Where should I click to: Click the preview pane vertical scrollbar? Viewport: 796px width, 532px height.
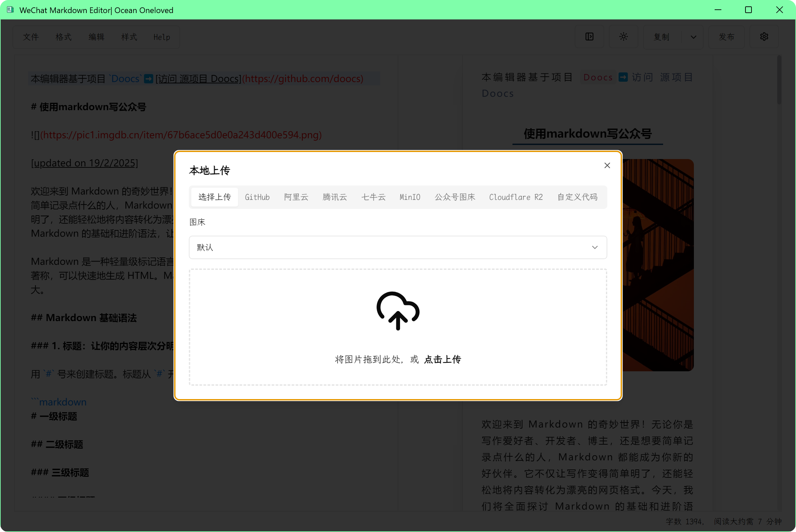(779, 80)
